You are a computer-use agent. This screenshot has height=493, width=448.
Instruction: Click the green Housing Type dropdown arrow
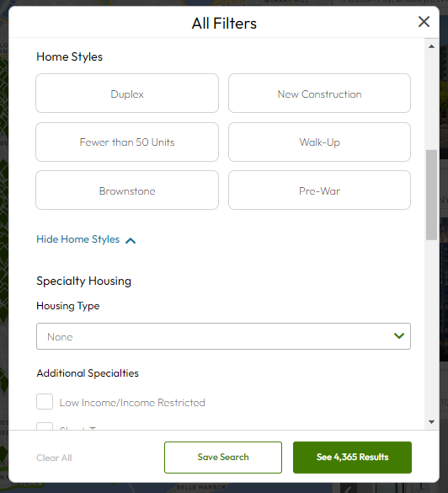(x=399, y=335)
